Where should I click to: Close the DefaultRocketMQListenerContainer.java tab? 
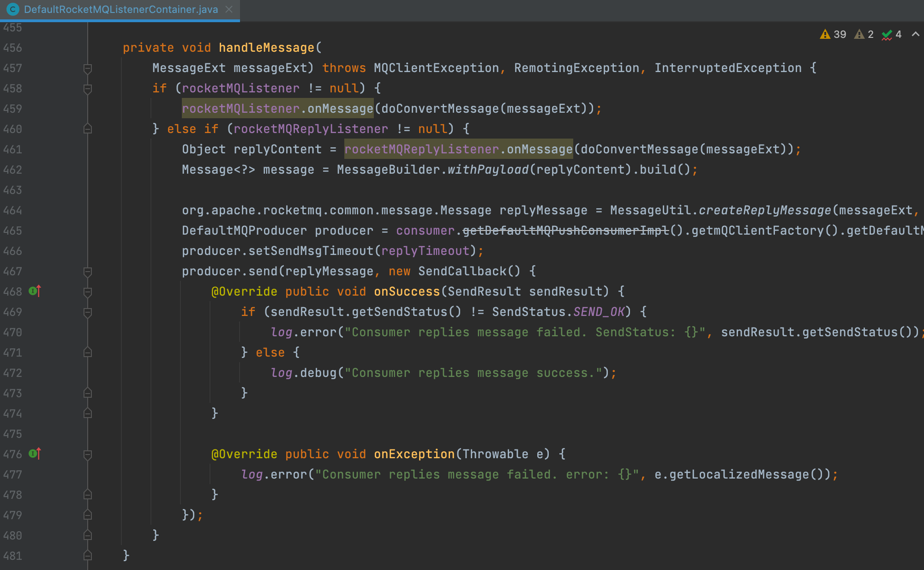(x=229, y=10)
